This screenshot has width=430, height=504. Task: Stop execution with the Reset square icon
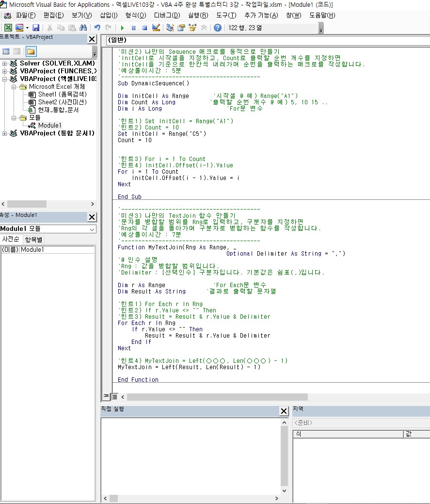144,28
